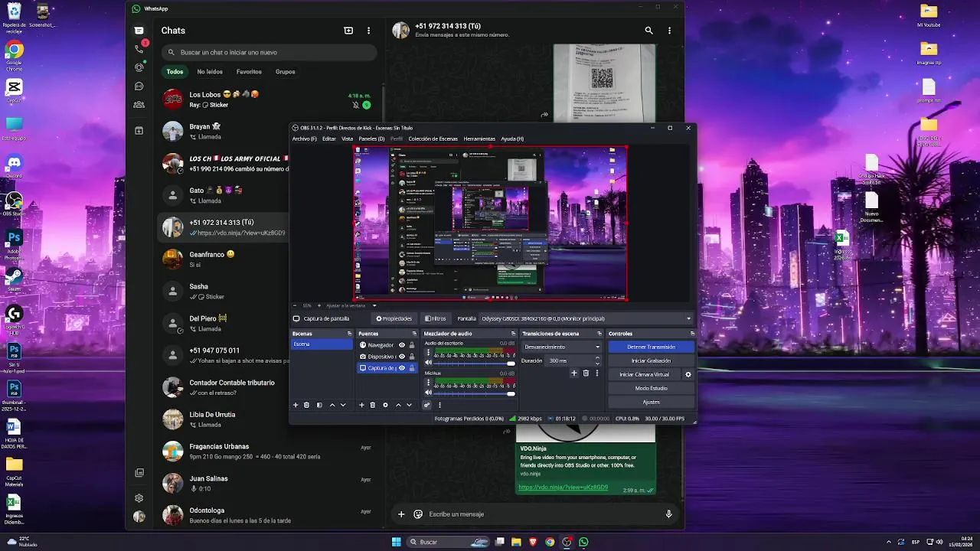
Task: Open WhatsApp chat list menu dots
Action: (x=368, y=31)
